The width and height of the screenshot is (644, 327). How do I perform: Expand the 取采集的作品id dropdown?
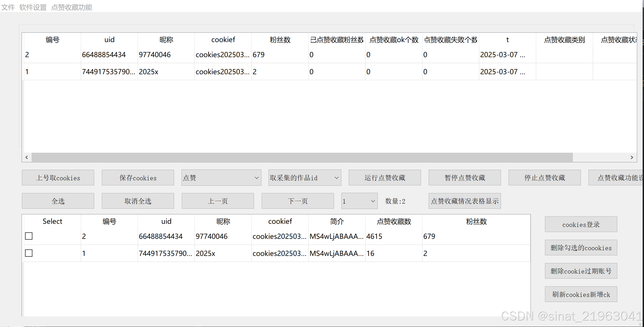pos(304,178)
